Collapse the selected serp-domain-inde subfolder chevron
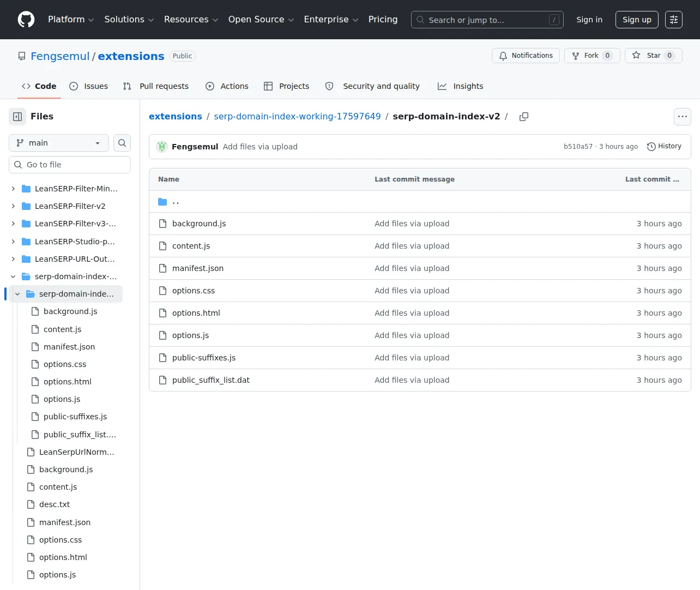Viewport: 700px width, 590px height. (x=17, y=294)
